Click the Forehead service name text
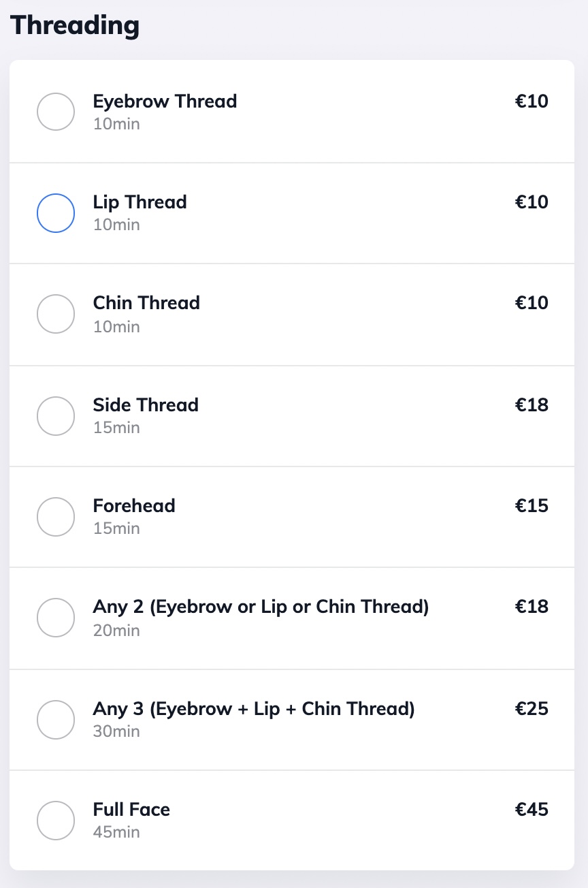 pyautogui.click(x=134, y=506)
